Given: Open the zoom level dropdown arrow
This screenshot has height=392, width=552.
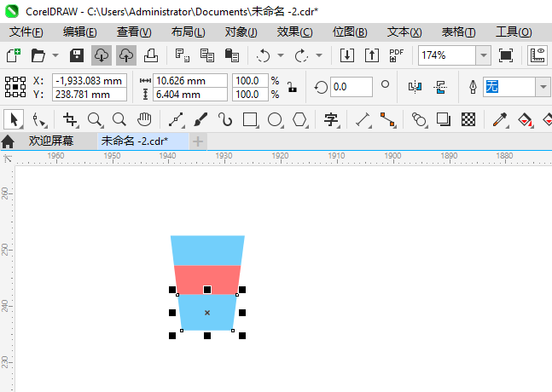Looking at the screenshot, I should [484, 55].
